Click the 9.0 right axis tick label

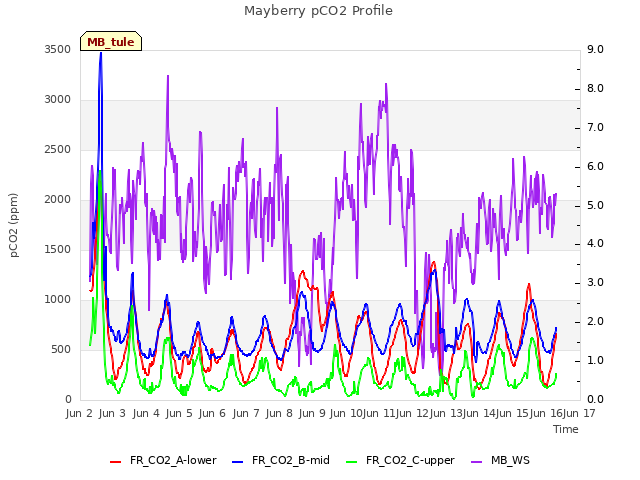tap(595, 49)
